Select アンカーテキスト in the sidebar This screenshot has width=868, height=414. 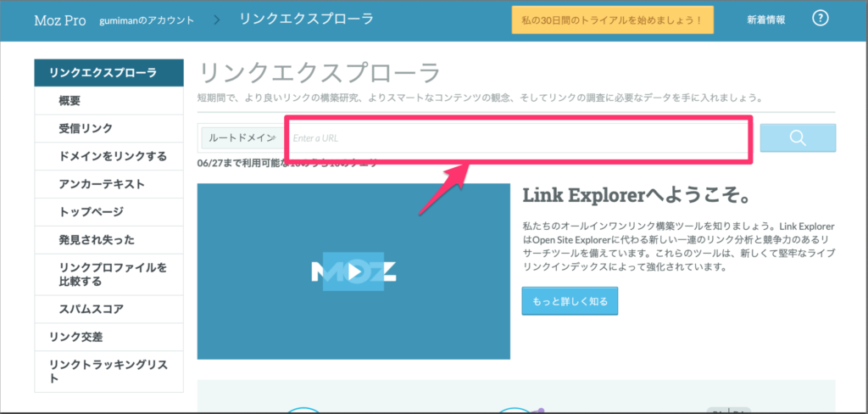click(x=102, y=184)
